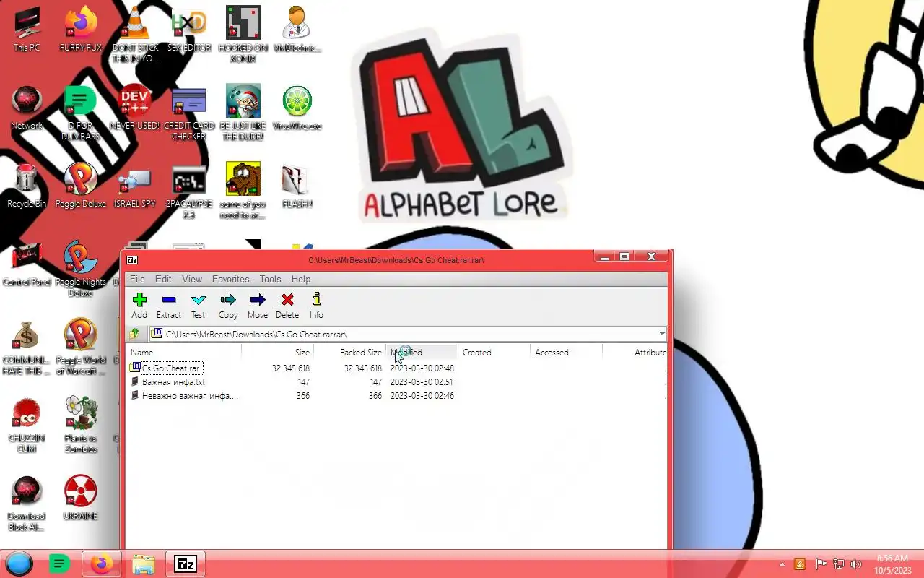Click the archive path input field
Image resolution: width=924 pixels, height=578 pixels.
click(409, 334)
